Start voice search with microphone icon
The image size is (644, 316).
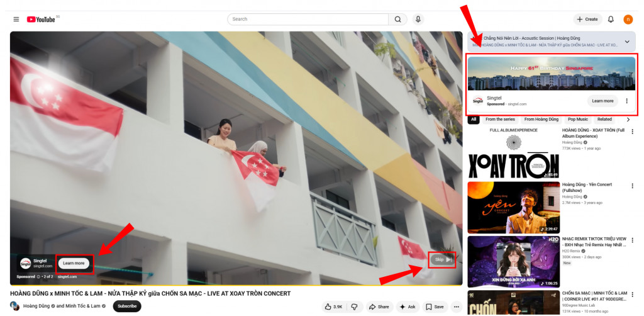[x=418, y=20]
